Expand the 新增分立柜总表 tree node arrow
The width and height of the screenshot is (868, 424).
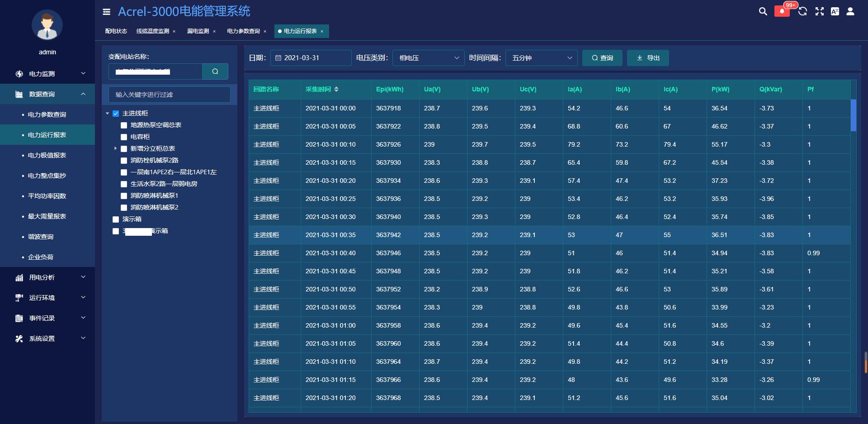[x=116, y=148]
